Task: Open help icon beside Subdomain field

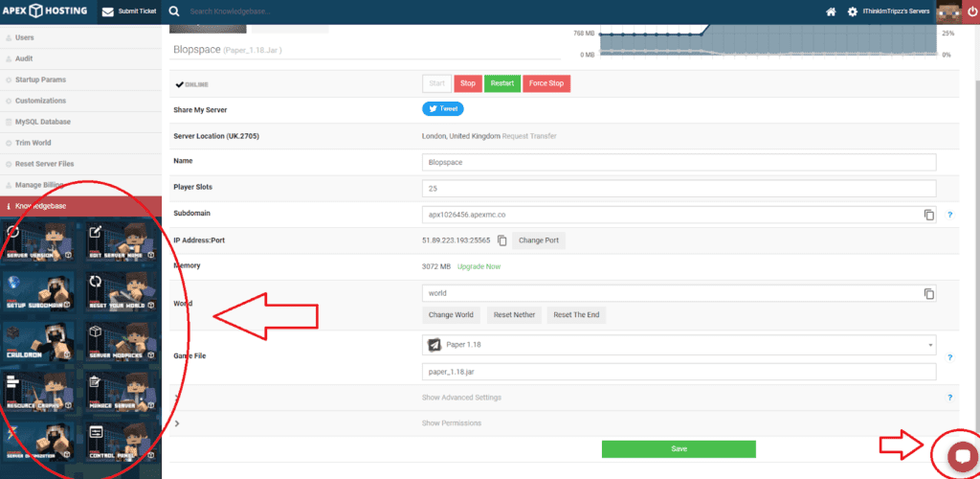Action: [949, 215]
